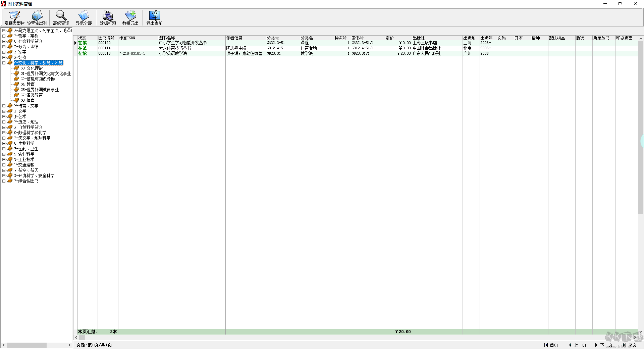Expand the A-马克思主义 tree node
The height and width of the screenshot is (349, 644).
coord(4,31)
